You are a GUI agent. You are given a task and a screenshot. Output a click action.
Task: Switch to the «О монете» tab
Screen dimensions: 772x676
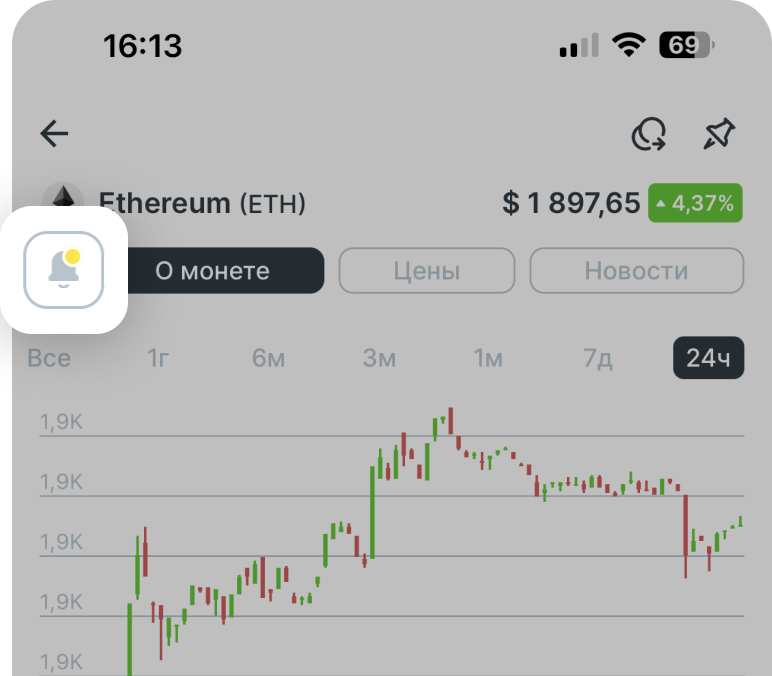tap(212, 270)
